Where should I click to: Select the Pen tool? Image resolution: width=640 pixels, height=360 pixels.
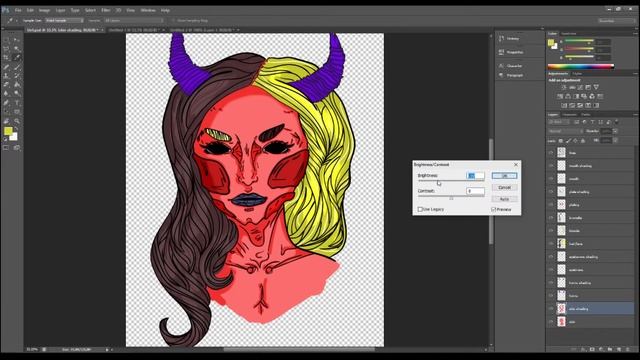pyautogui.click(x=6, y=102)
